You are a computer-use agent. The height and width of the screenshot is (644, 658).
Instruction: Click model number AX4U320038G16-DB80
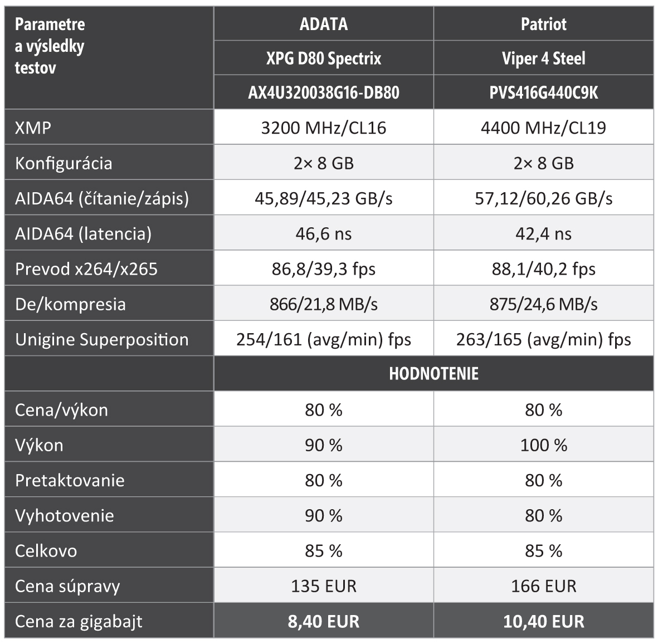[324, 92]
